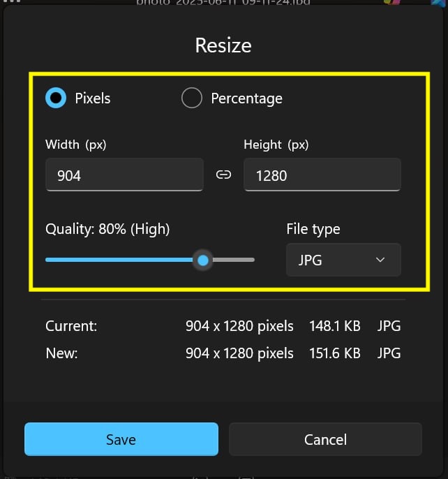This screenshot has width=448, height=479.
Task: Select the Percentage radio button
Action: pyautogui.click(x=191, y=98)
